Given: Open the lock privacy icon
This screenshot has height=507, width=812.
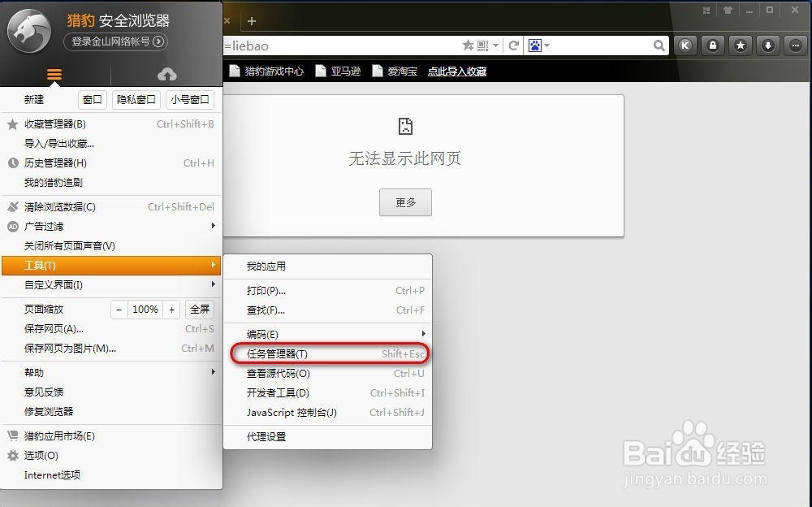Looking at the screenshot, I should pos(714,45).
